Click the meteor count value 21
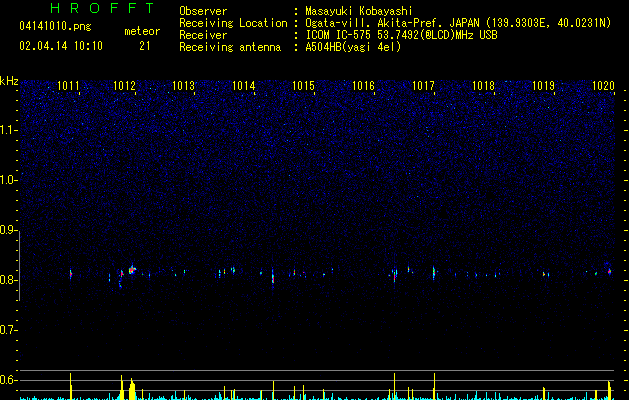Screen dimensions: 629x400 (x=145, y=46)
